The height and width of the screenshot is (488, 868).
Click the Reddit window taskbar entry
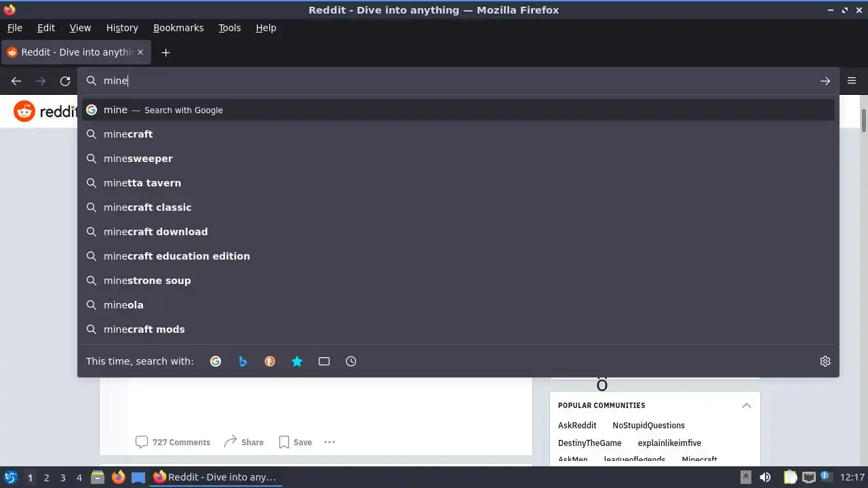tap(215, 477)
